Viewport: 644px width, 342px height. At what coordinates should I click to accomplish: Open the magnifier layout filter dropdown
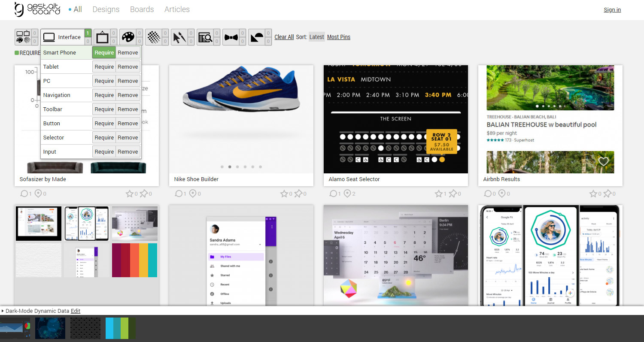tap(205, 37)
